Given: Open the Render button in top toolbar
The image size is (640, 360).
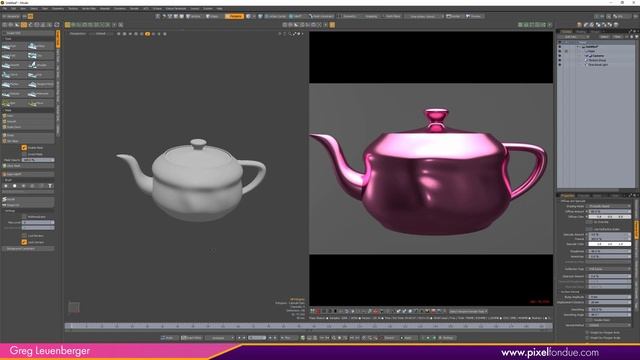Looking at the screenshot, I should 452,16.
